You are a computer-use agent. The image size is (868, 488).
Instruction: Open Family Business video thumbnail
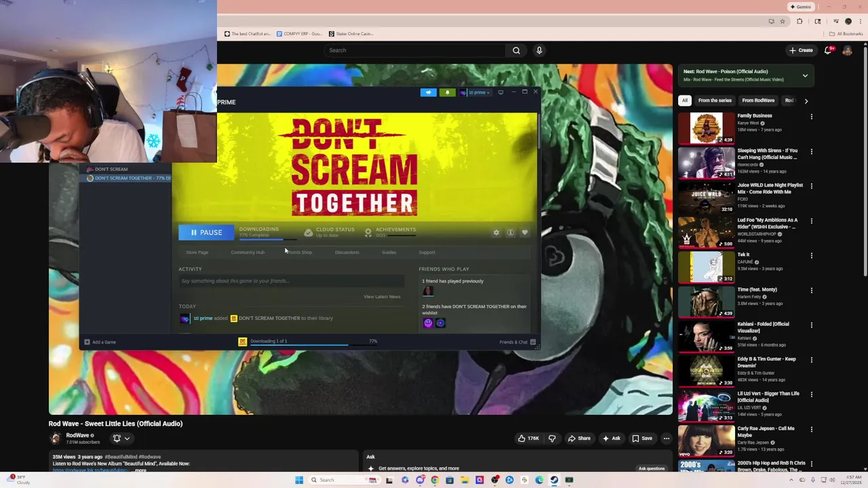pos(706,128)
